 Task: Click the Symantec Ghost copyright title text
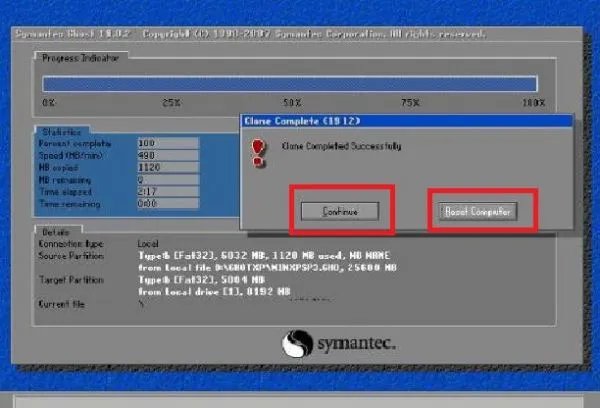pos(250,34)
